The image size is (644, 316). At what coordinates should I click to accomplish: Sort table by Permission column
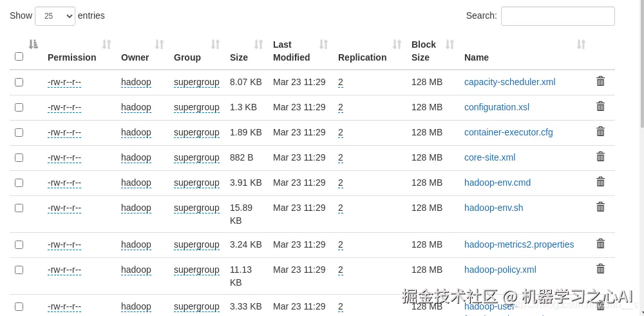[72, 57]
